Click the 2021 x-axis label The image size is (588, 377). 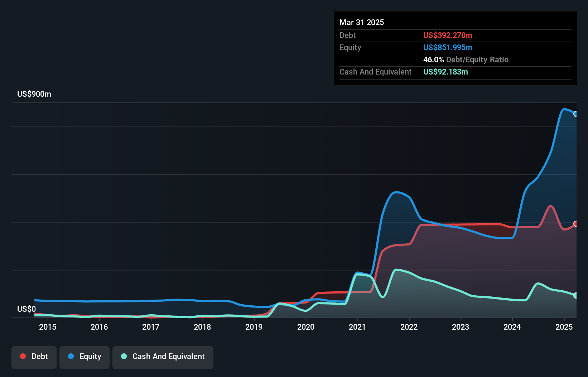click(357, 327)
